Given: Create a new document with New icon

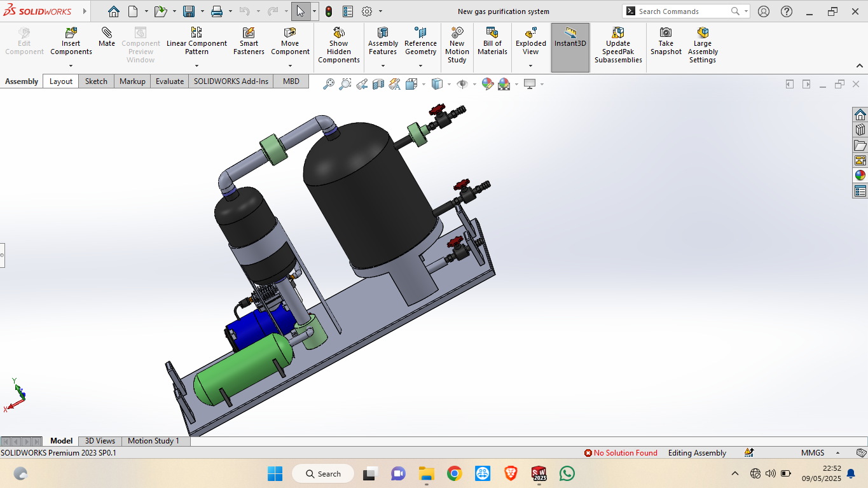Looking at the screenshot, I should pyautogui.click(x=133, y=11).
